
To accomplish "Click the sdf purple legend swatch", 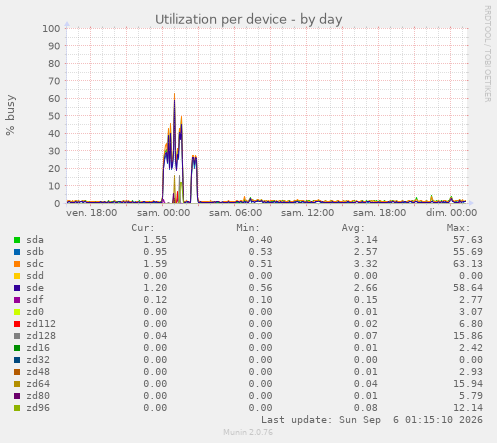I will [17, 300].
